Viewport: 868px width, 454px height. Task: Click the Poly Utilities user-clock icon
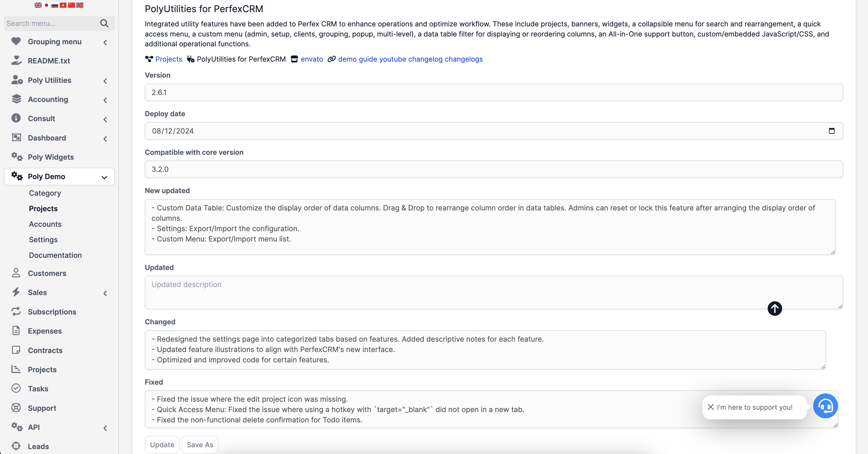17,80
